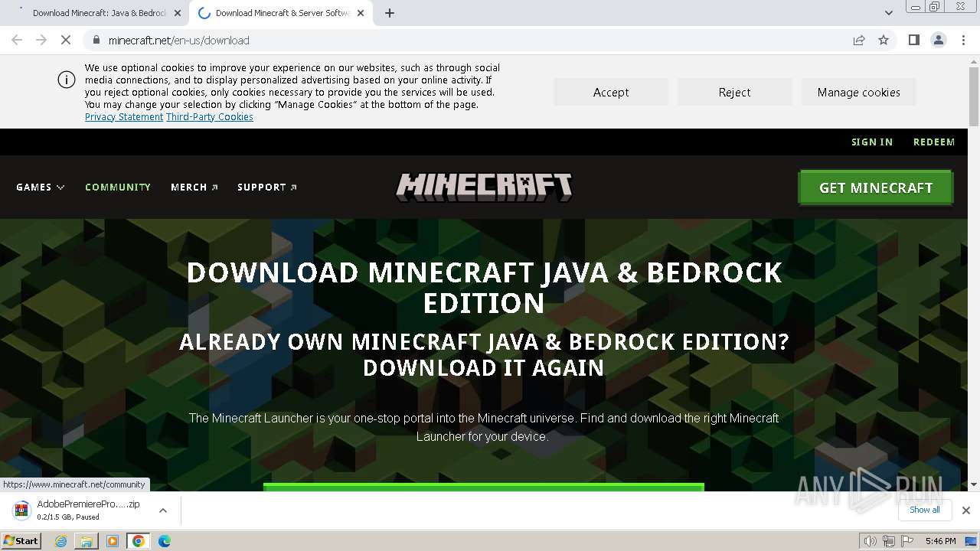Expand the GAMES menu

pos(41,187)
